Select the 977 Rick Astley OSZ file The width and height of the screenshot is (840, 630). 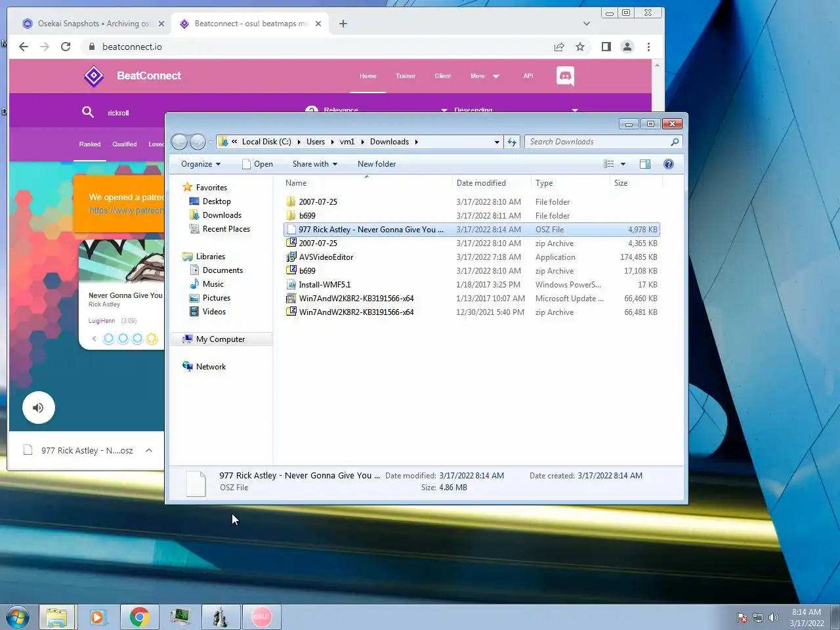point(471,230)
